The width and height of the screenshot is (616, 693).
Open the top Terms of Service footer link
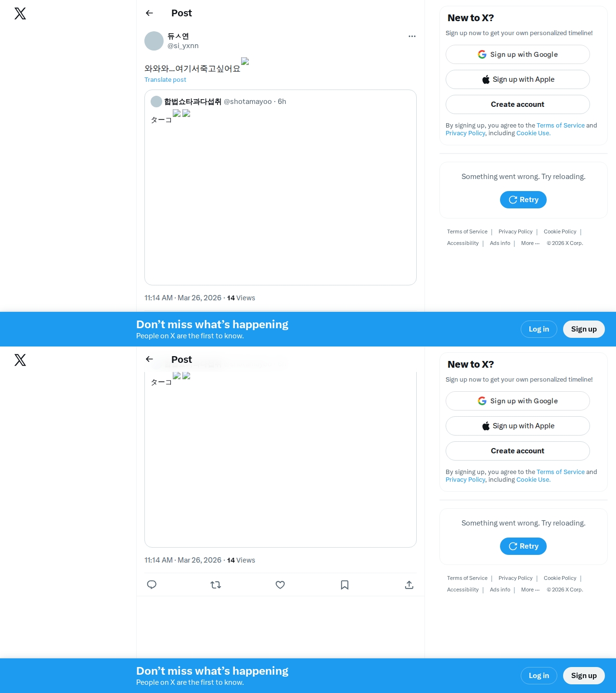467,231
